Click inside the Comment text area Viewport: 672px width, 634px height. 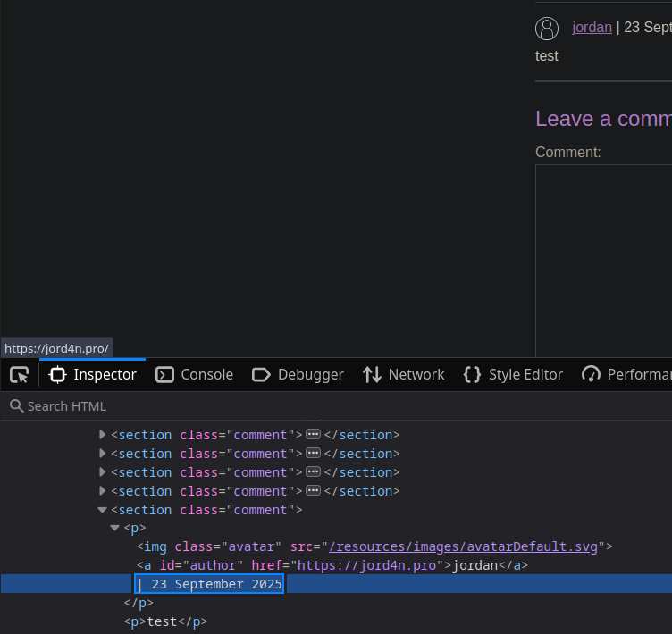603,259
